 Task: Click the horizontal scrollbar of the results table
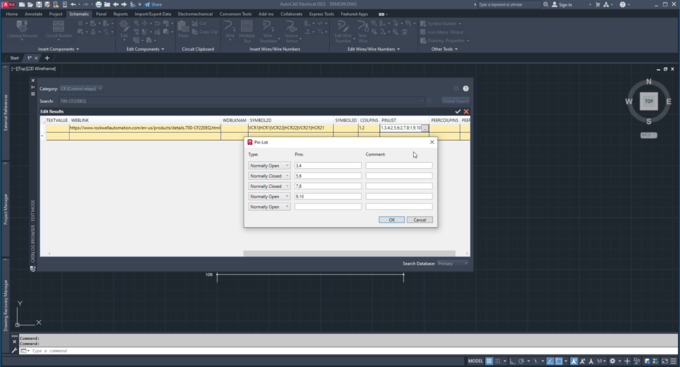349,253
